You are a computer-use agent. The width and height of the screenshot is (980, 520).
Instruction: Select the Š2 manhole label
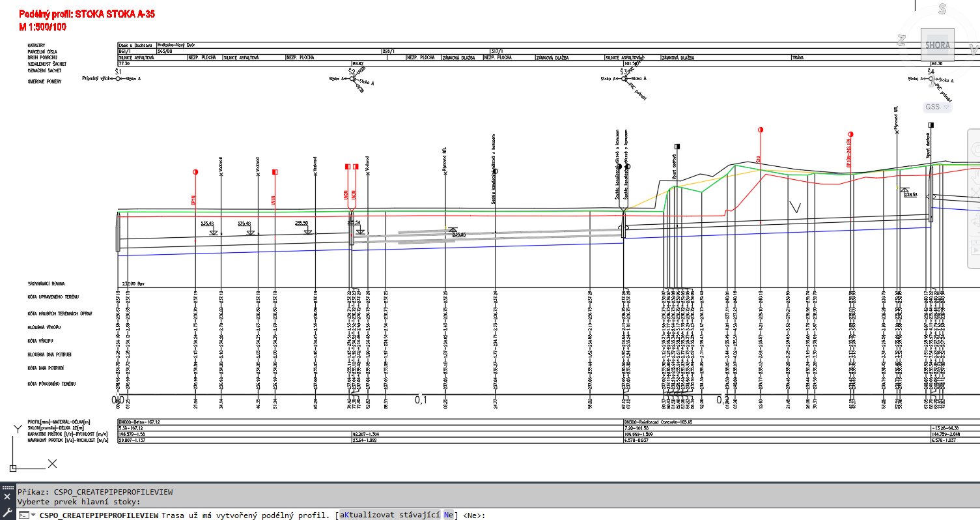point(352,71)
